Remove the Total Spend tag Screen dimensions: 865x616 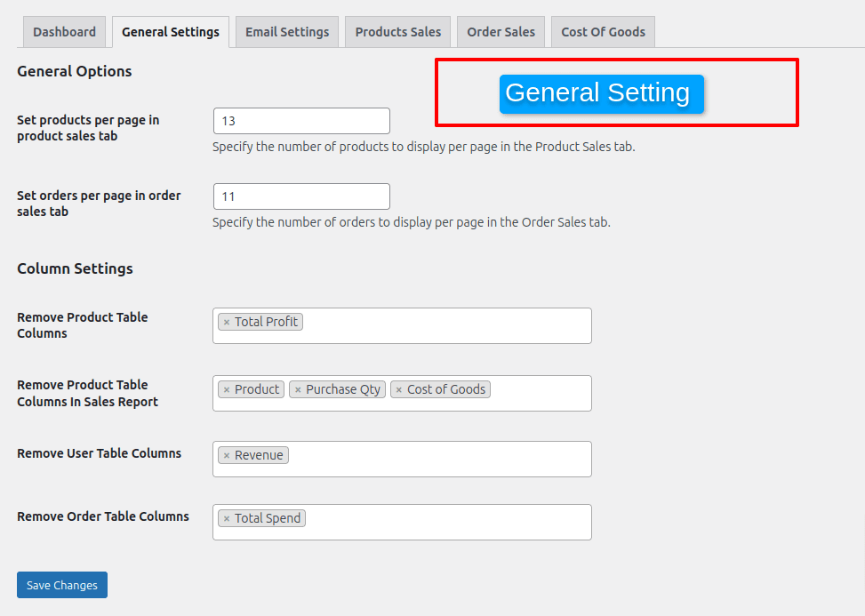[227, 519]
